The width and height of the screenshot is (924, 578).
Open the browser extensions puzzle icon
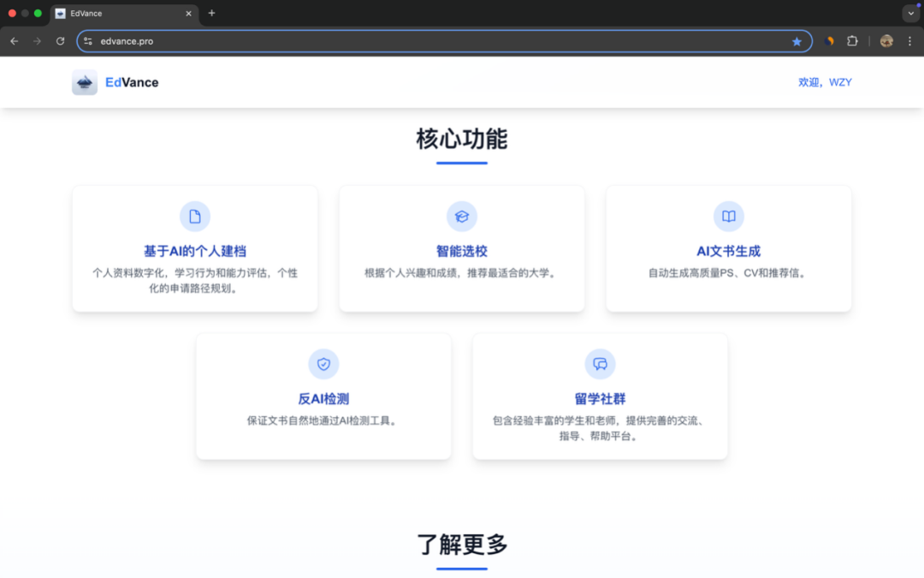(x=850, y=40)
